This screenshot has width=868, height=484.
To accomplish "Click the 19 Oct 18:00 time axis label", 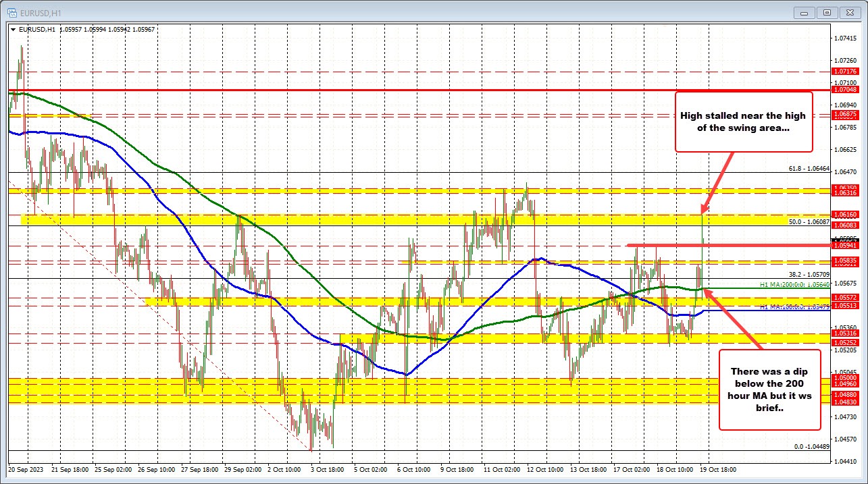I will point(718,468).
